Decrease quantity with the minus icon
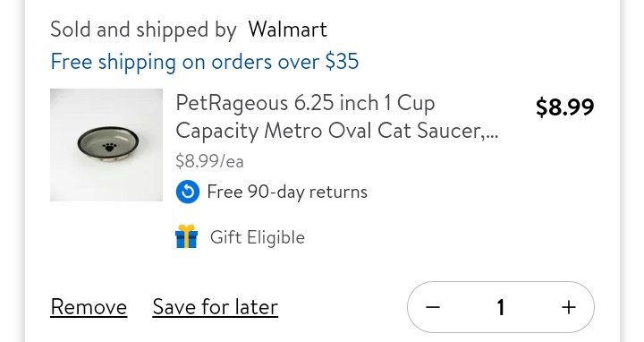 [433, 307]
